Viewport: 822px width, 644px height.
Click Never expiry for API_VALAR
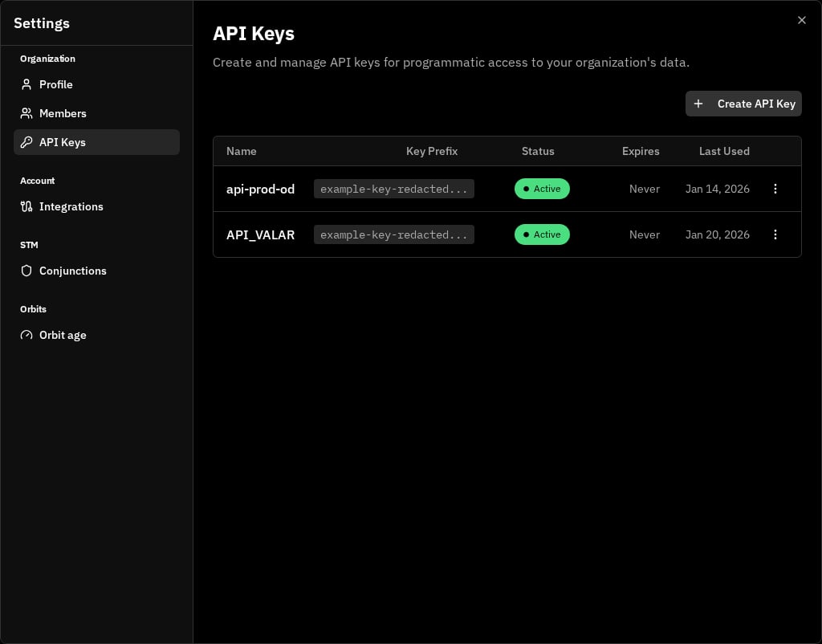[645, 234]
